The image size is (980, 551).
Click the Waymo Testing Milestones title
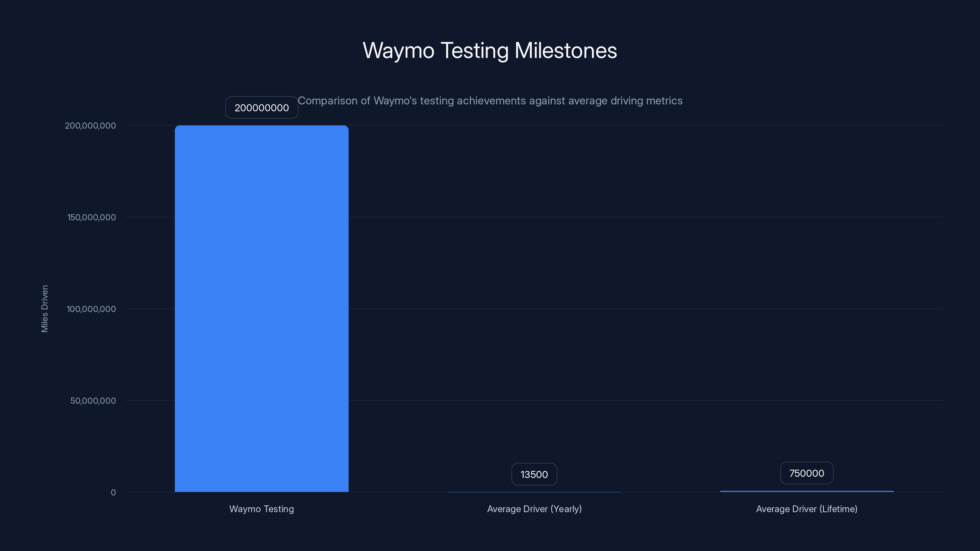[490, 51]
